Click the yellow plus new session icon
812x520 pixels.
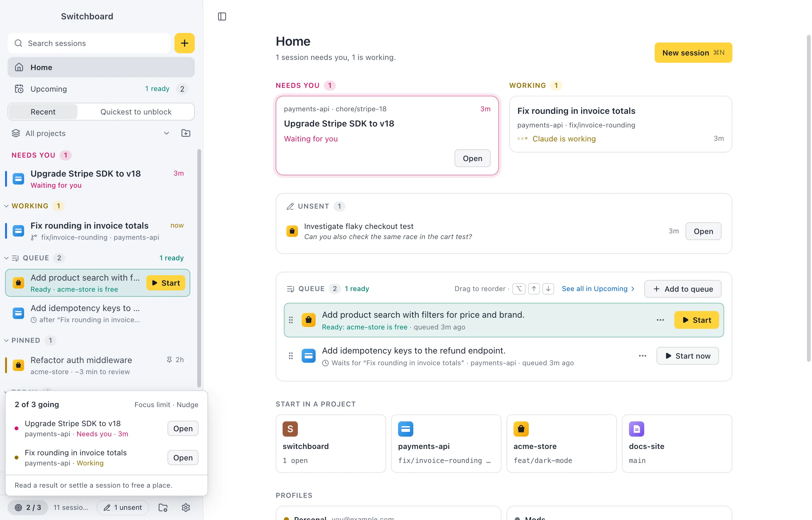coord(184,43)
